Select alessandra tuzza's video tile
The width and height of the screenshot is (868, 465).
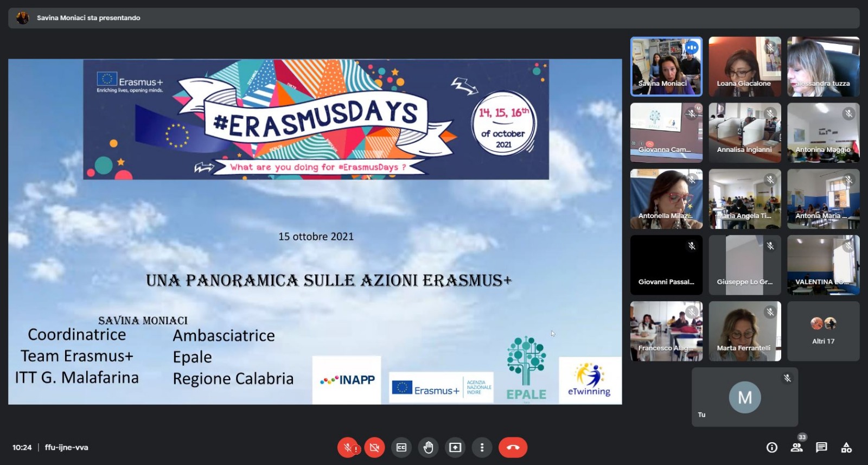point(824,67)
